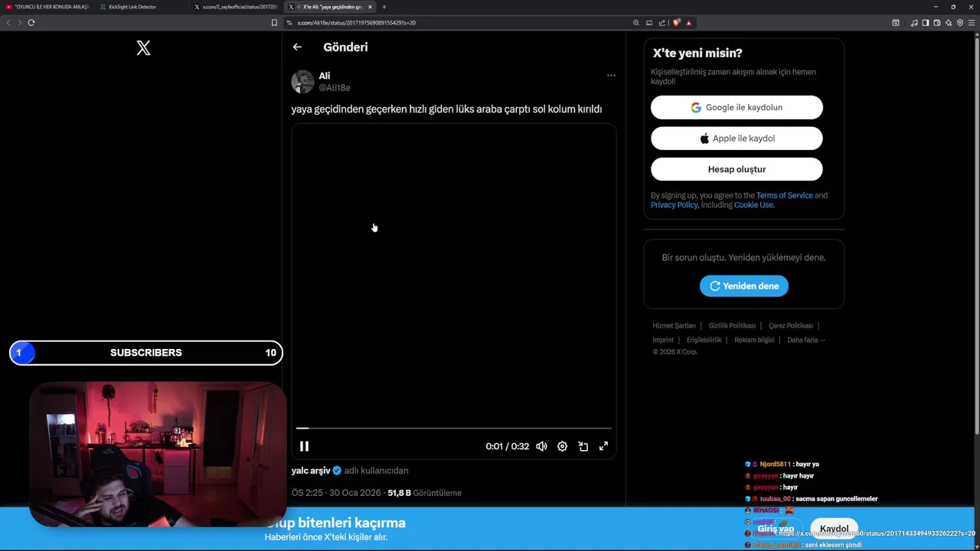Switch to the KickSight Link Detector tab
Image resolution: width=980 pixels, height=551 pixels.
(x=140, y=7)
